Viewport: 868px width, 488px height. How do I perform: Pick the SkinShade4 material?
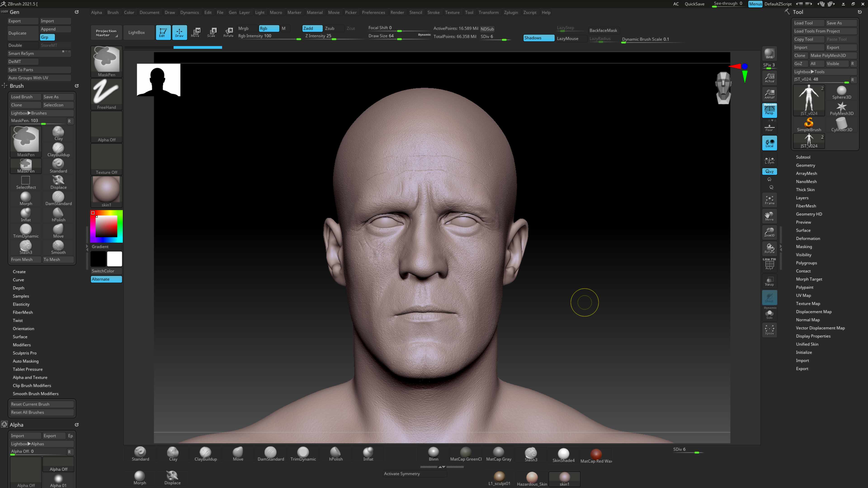(563, 455)
